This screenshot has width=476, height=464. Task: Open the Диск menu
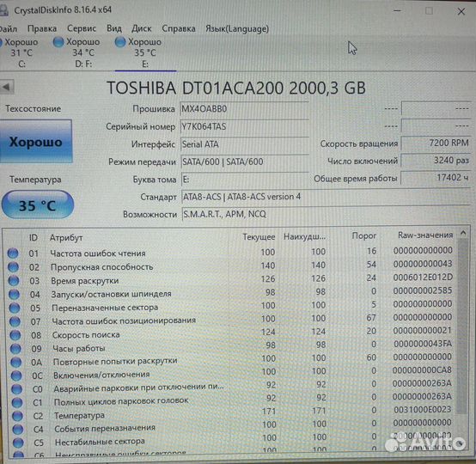point(142,28)
